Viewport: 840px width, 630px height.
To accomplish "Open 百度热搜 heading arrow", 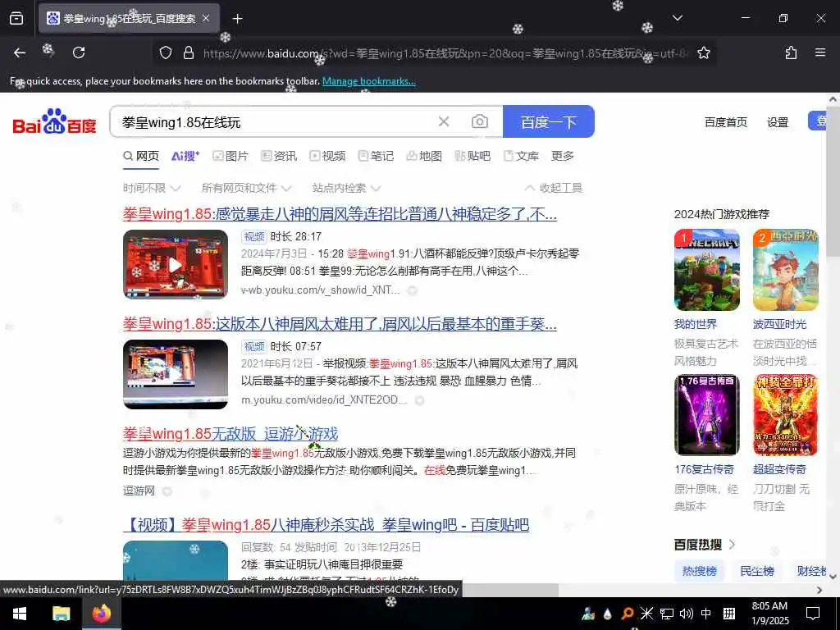I will click(x=733, y=545).
